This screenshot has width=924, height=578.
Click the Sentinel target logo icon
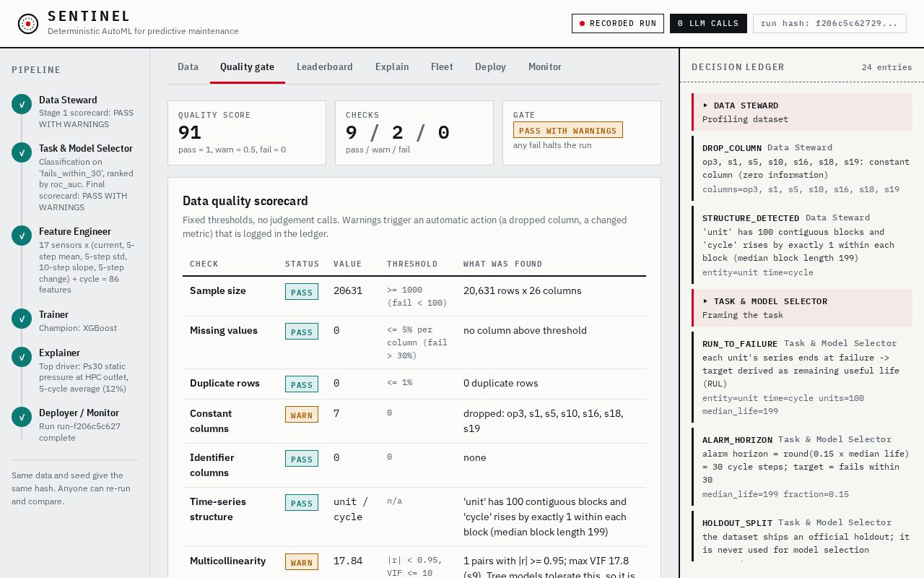click(28, 24)
